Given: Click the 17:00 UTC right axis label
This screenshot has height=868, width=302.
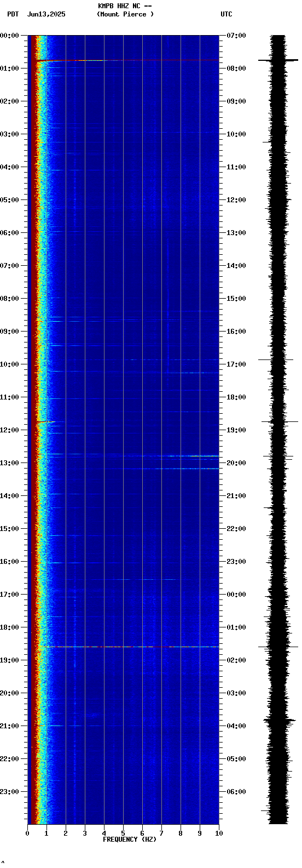Looking at the screenshot, I should pos(236,364).
